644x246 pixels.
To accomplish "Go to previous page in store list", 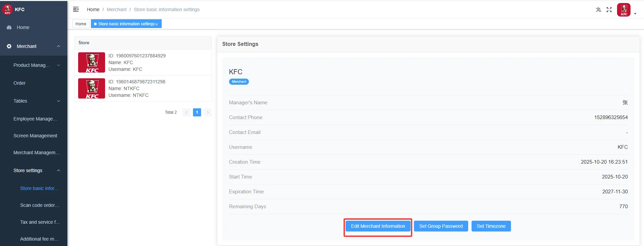I will point(186,112).
